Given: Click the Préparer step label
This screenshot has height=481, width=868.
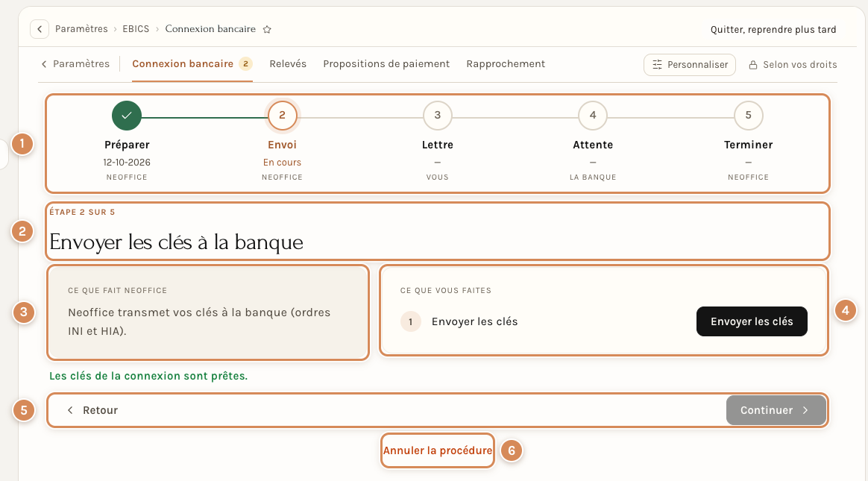Looking at the screenshot, I should coord(127,145).
